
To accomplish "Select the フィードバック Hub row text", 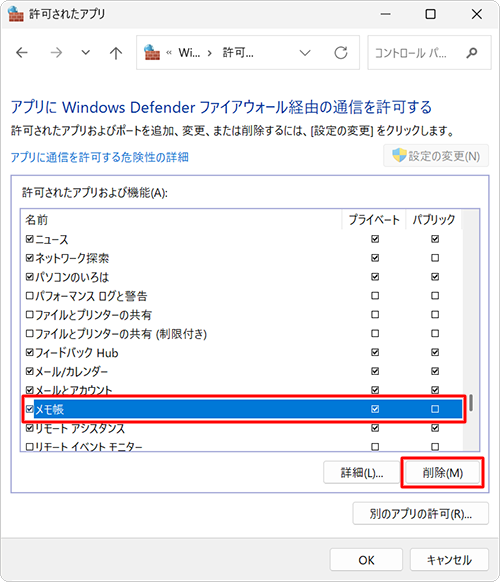I will click(76, 353).
